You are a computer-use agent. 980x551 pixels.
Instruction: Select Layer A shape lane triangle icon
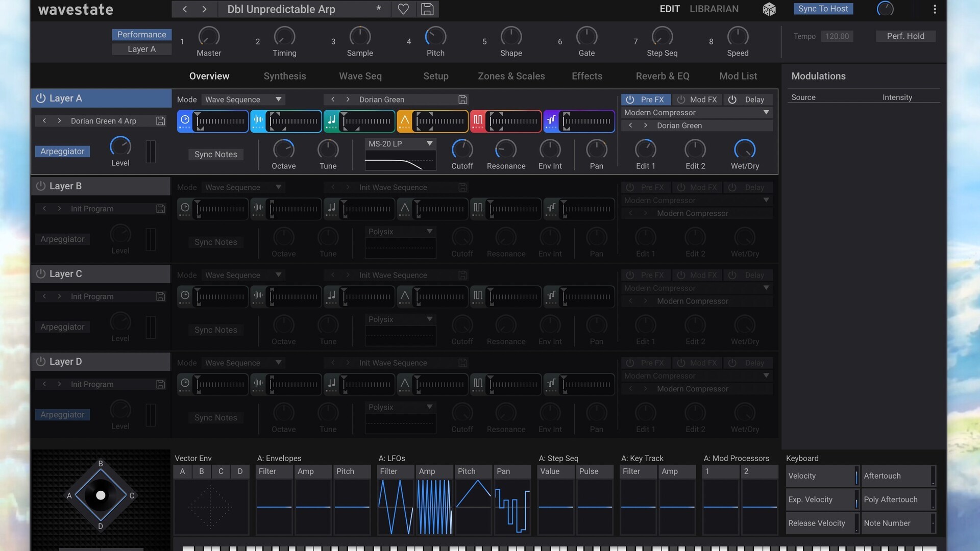tap(405, 120)
